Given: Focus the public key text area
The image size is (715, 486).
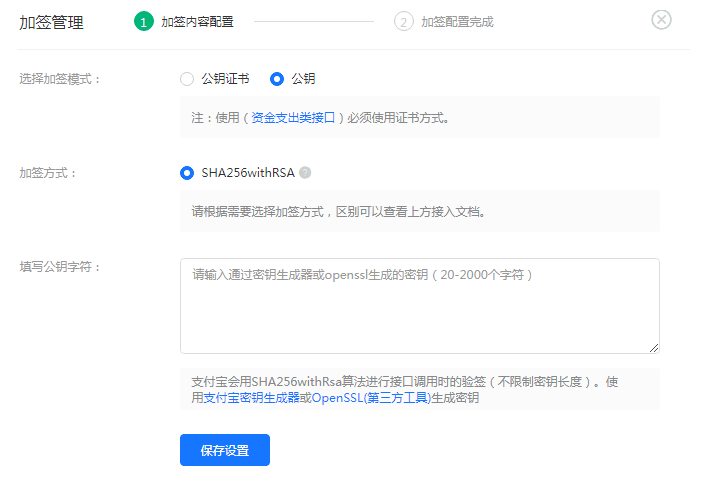Looking at the screenshot, I should click(x=420, y=306).
